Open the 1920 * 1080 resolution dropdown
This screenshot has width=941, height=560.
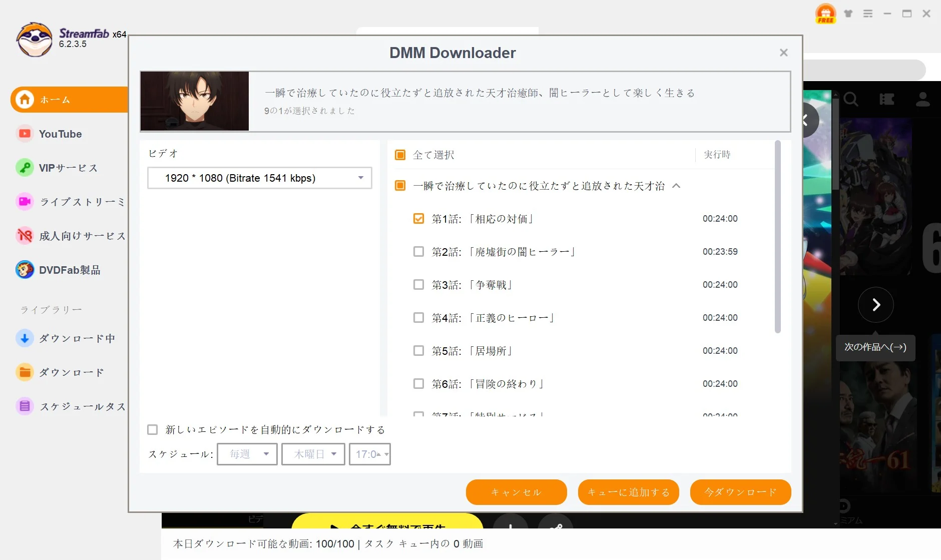[259, 178]
